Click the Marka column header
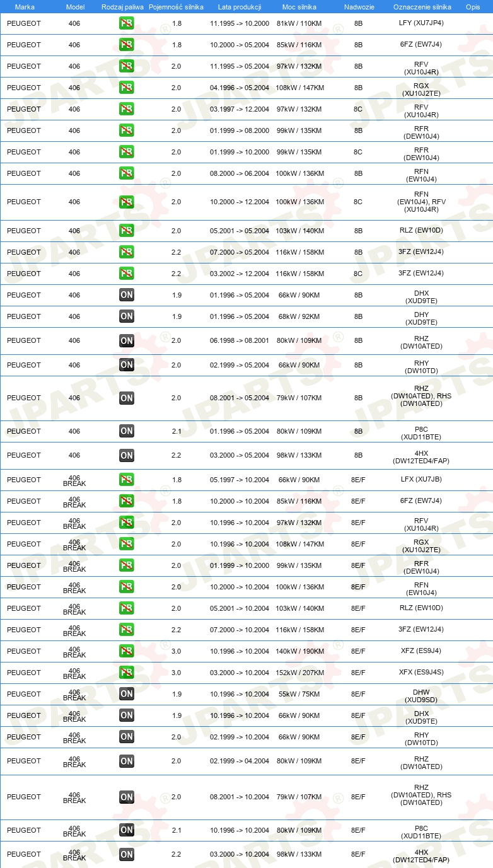This screenshot has height=868, width=493. point(25,7)
